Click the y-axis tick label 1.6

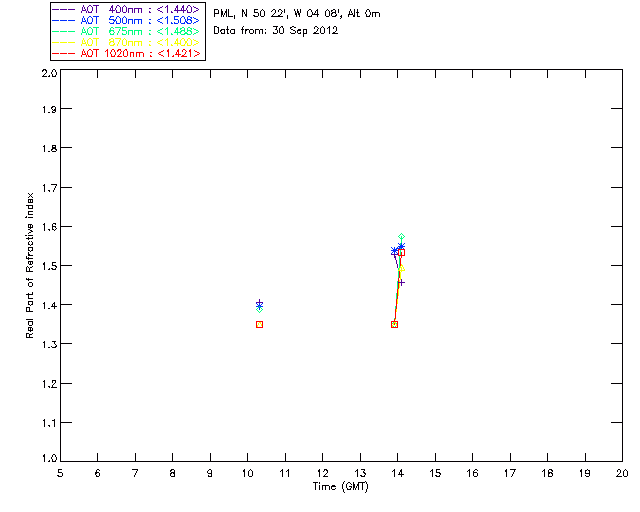click(49, 227)
